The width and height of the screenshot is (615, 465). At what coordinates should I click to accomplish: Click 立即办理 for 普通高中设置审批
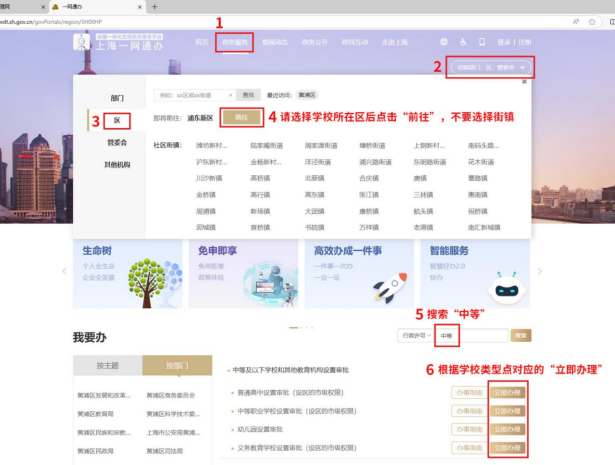[x=507, y=392]
